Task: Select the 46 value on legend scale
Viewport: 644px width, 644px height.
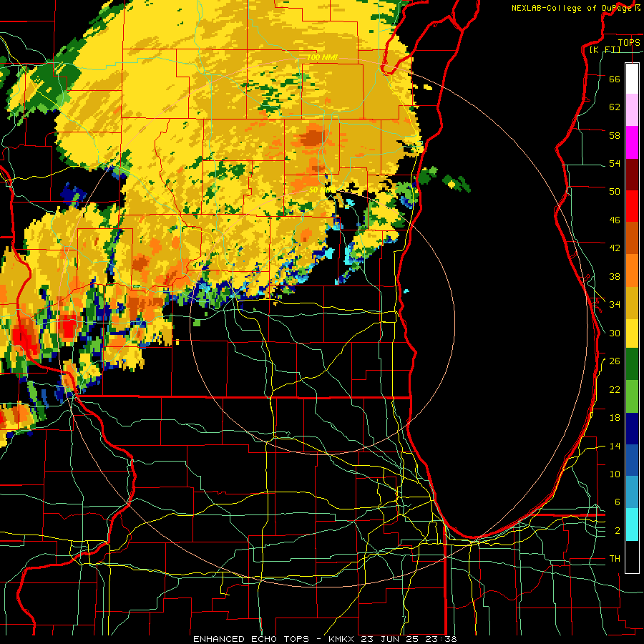Action: coord(615,220)
